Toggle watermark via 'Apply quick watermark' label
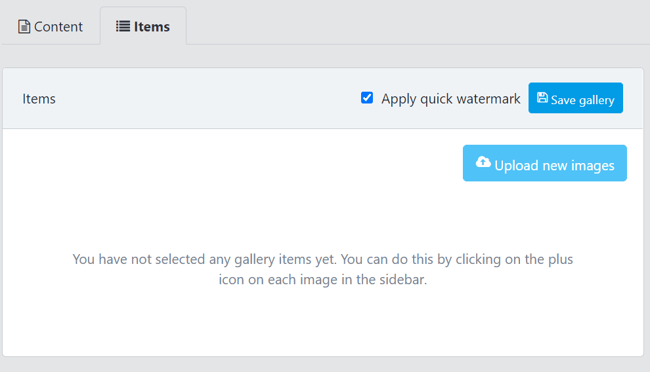The height and width of the screenshot is (372, 650). click(x=451, y=99)
